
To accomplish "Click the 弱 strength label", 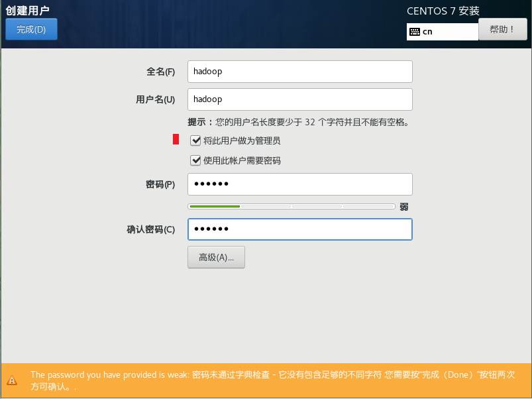I will point(403,207).
